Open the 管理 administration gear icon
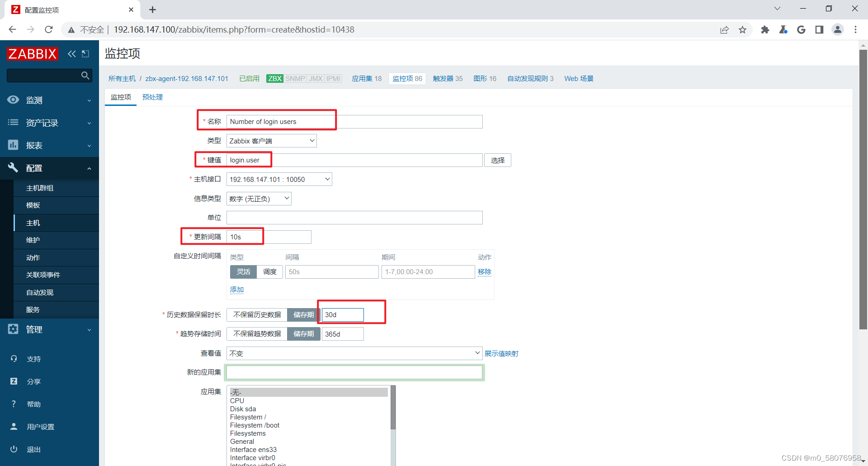Screen dimensions: 868x466 pyautogui.click(x=13, y=329)
